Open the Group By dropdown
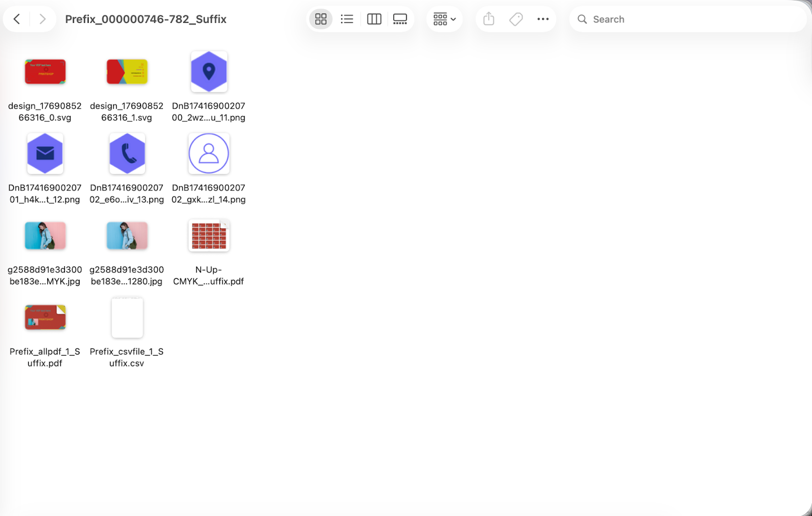This screenshot has width=812, height=516. click(x=444, y=19)
